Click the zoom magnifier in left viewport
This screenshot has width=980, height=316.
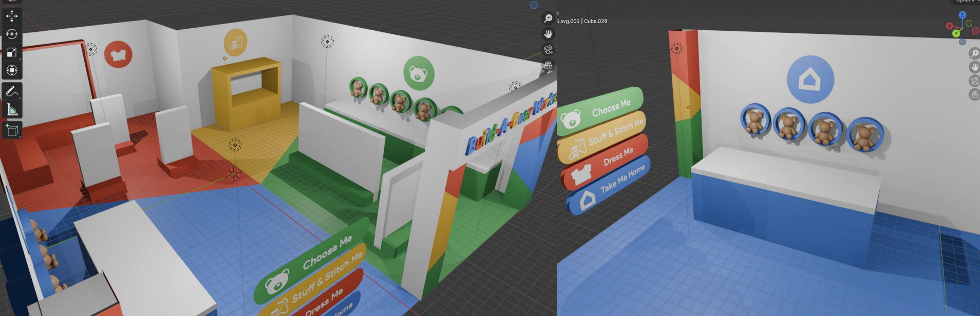[x=548, y=18]
